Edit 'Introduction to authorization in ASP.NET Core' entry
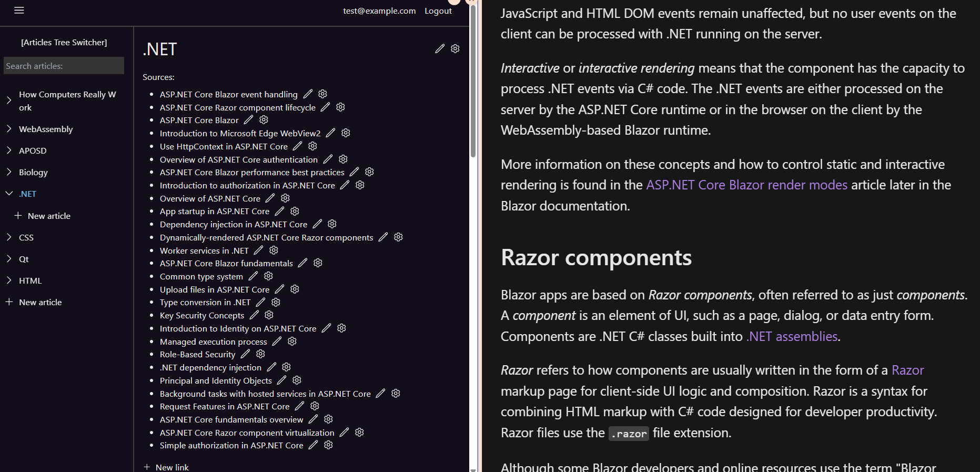Image resolution: width=980 pixels, height=472 pixels. pyautogui.click(x=345, y=185)
